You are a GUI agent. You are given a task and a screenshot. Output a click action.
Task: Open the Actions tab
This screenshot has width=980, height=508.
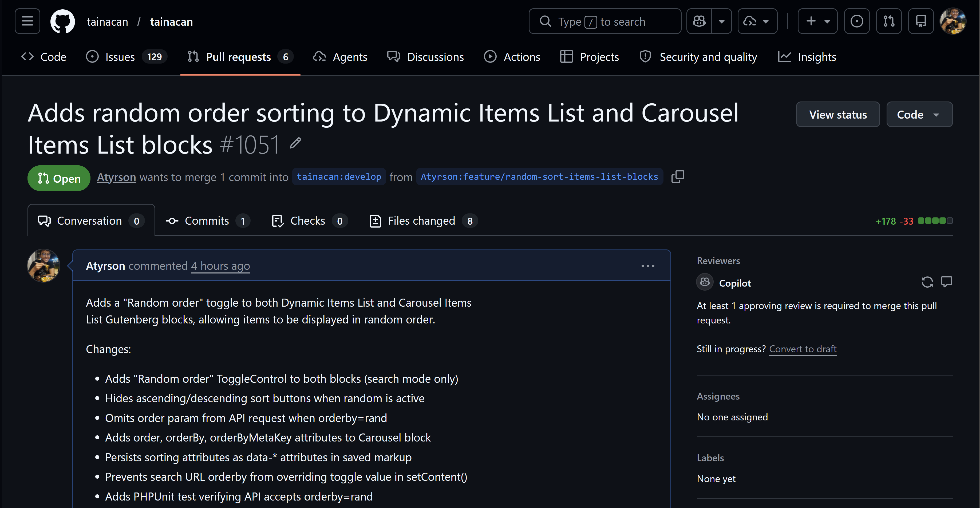pyautogui.click(x=512, y=57)
